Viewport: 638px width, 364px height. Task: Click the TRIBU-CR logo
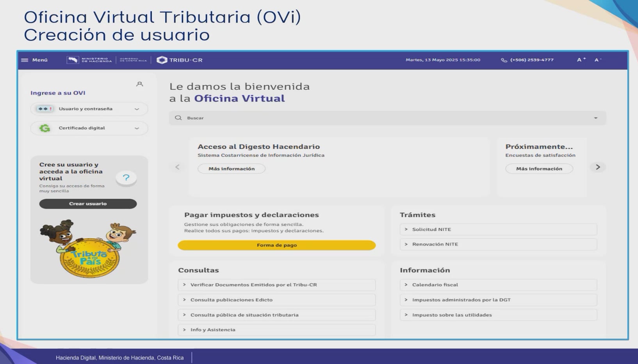coord(180,60)
